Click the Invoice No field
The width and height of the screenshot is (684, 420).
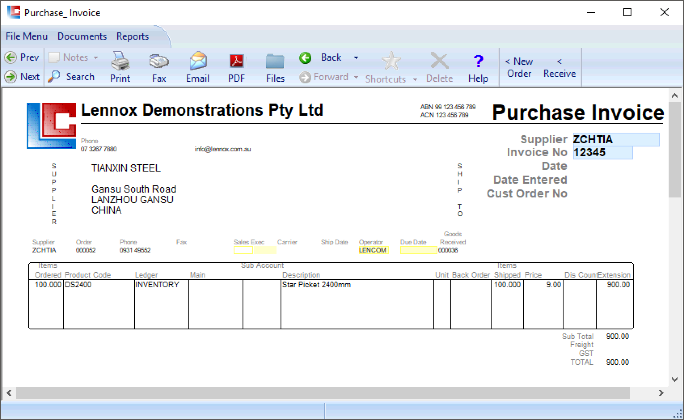pos(602,153)
